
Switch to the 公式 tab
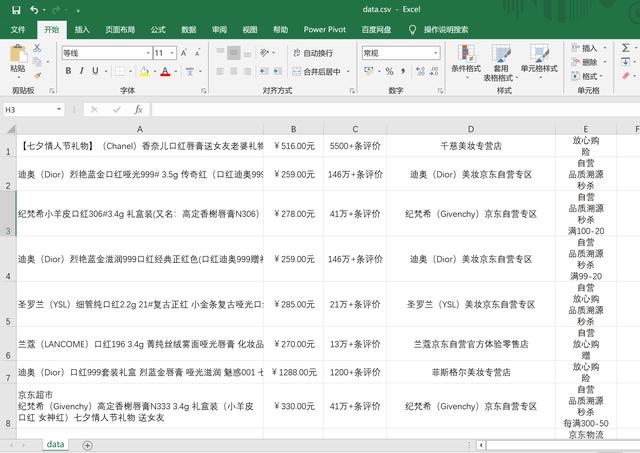click(x=158, y=29)
